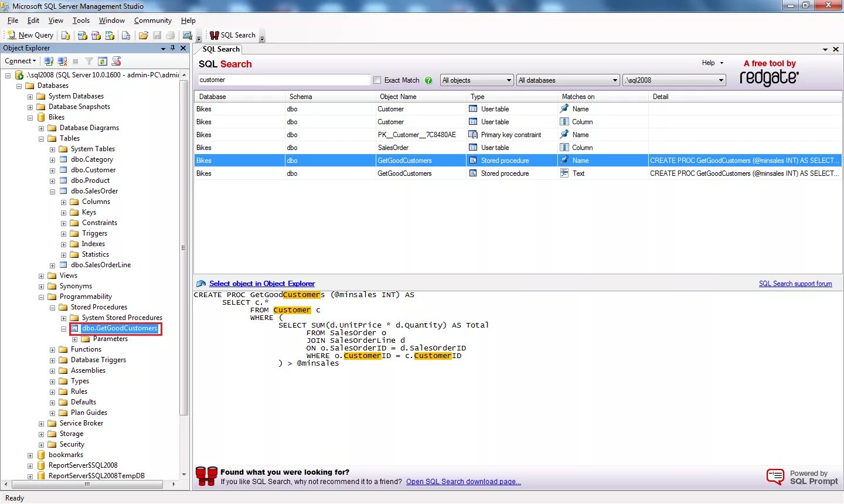Click the redgate logo
This screenshot has height=504, width=844.
[x=769, y=77]
